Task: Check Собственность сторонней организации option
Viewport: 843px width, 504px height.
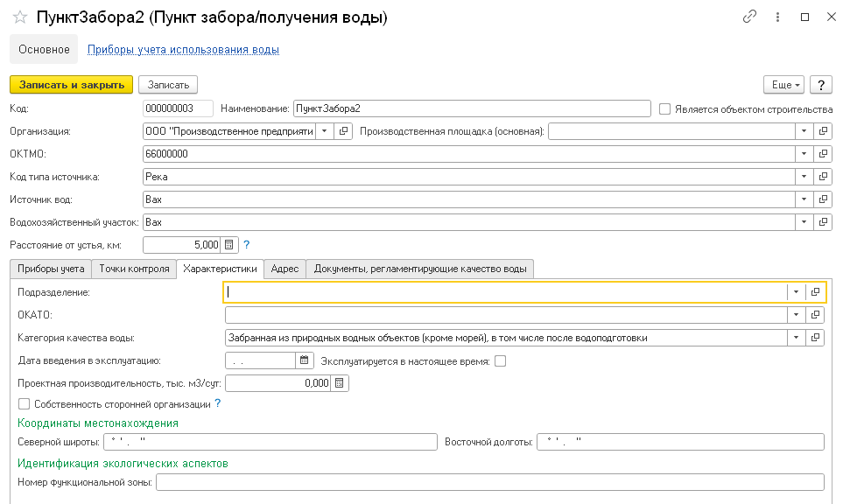Action: [24, 404]
